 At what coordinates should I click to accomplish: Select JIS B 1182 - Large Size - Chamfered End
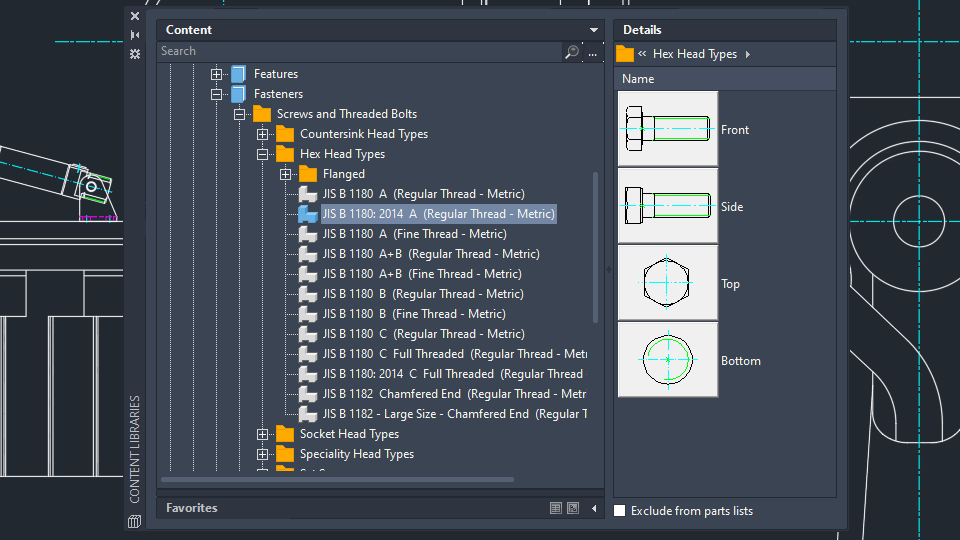tap(454, 414)
